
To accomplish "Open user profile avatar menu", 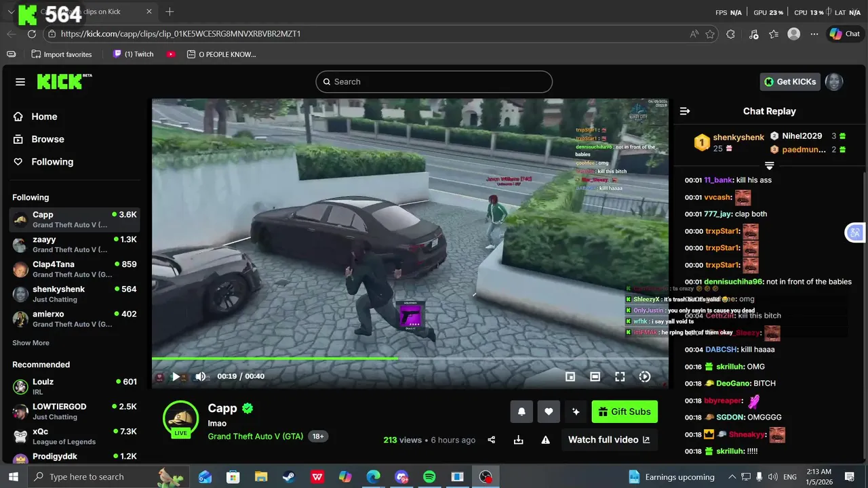I will tap(834, 82).
